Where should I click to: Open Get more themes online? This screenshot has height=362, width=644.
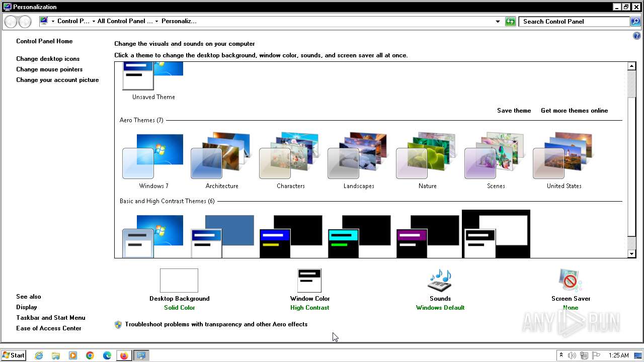pos(574,111)
